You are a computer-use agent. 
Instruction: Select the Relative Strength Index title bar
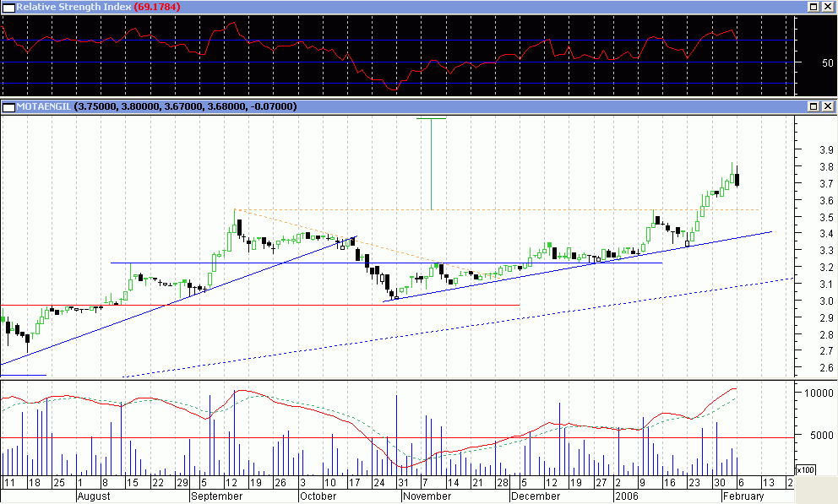(x=422, y=7)
